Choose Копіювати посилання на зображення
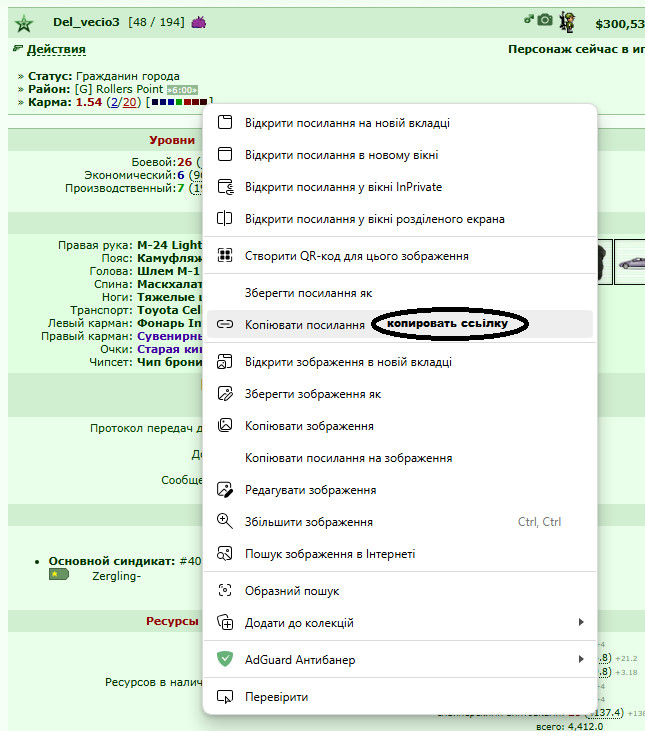The image size is (645, 731). [x=400, y=458]
